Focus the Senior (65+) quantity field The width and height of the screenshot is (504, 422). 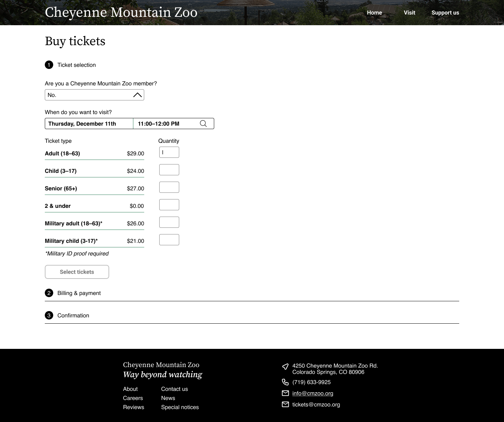click(169, 187)
